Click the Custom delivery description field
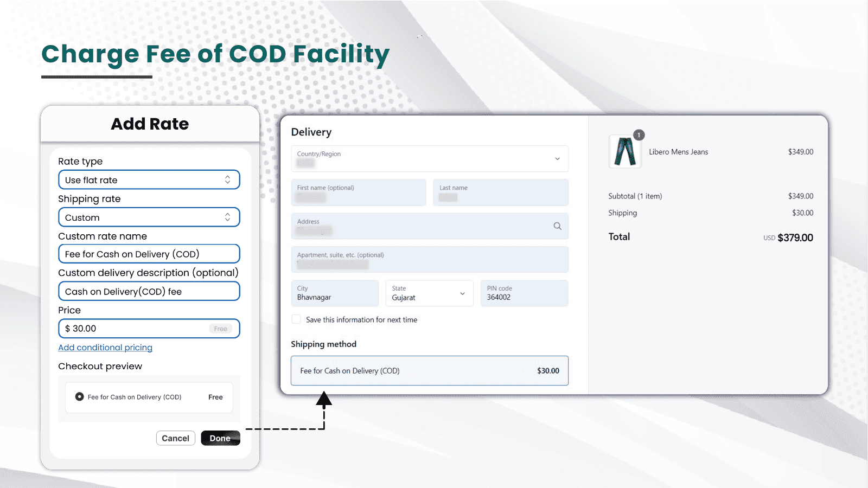This screenshot has height=488, width=868. pyautogui.click(x=149, y=291)
